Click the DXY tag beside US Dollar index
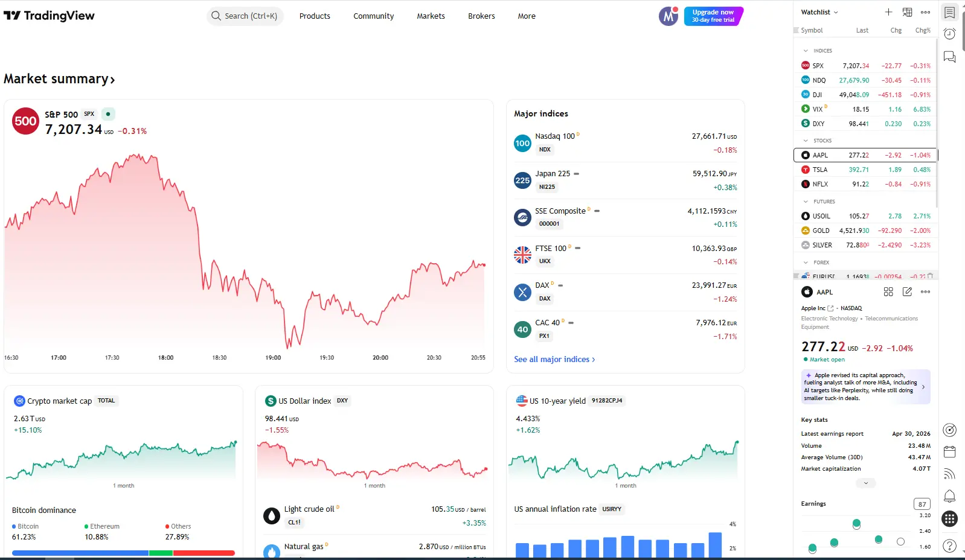 click(342, 401)
